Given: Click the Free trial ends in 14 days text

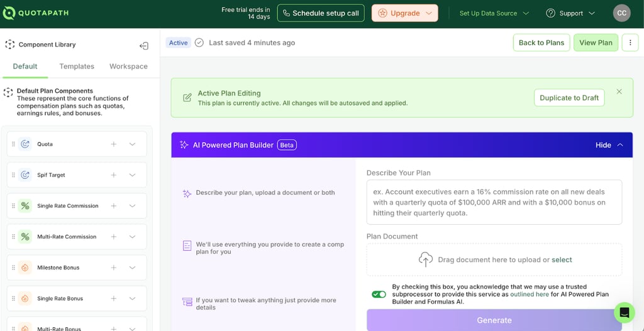Looking at the screenshot, I should click(246, 13).
